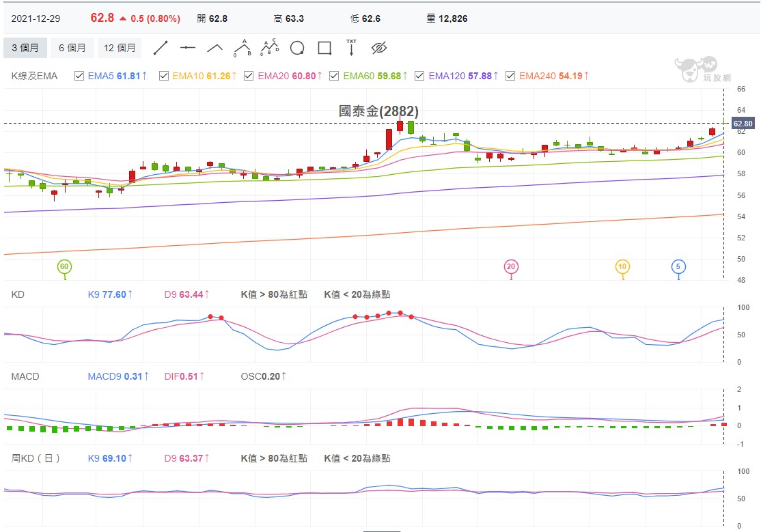The height and width of the screenshot is (532, 761).
Task: Click the change value 0.5 (0.80%)
Action: pyautogui.click(x=155, y=18)
